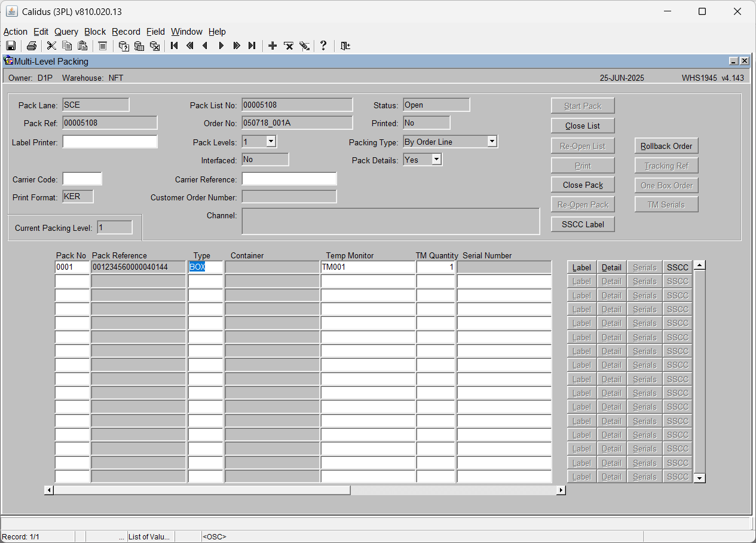Image resolution: width=756 pixels, height=543 pixels.
Task: Open Help question mark icon
Action: click(323, 46)
